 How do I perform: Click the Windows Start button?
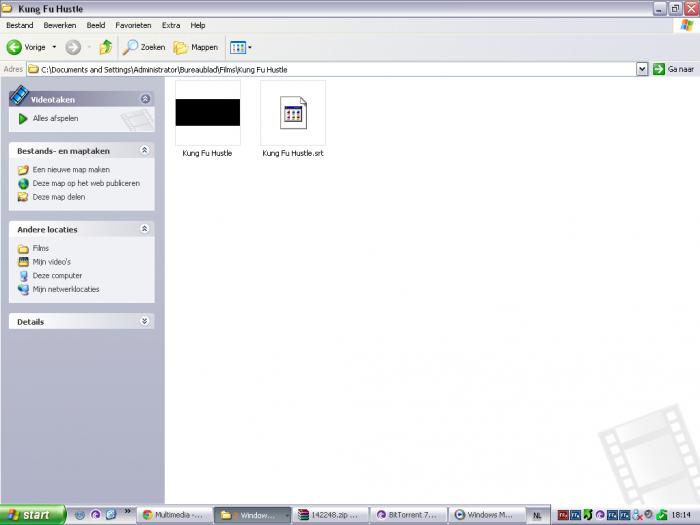tap(33, 515)
